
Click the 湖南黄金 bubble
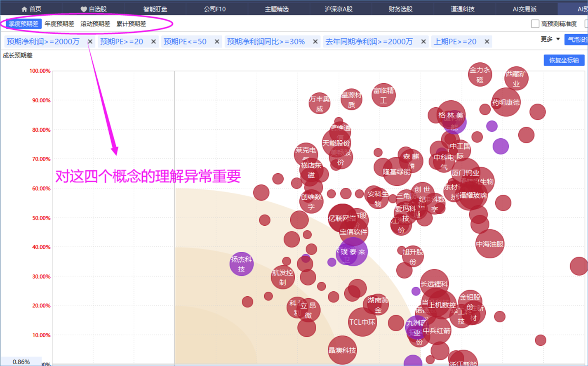point(378,305)
